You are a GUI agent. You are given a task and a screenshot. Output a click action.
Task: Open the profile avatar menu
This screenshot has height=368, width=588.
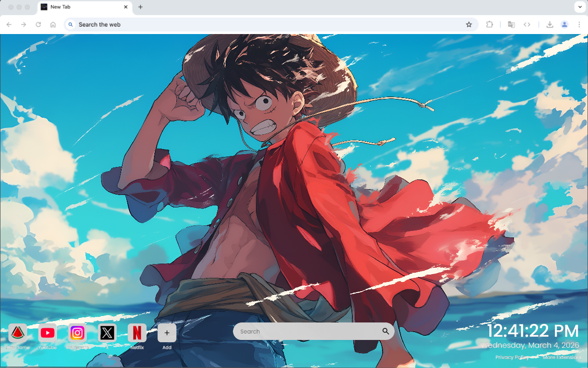565,24
